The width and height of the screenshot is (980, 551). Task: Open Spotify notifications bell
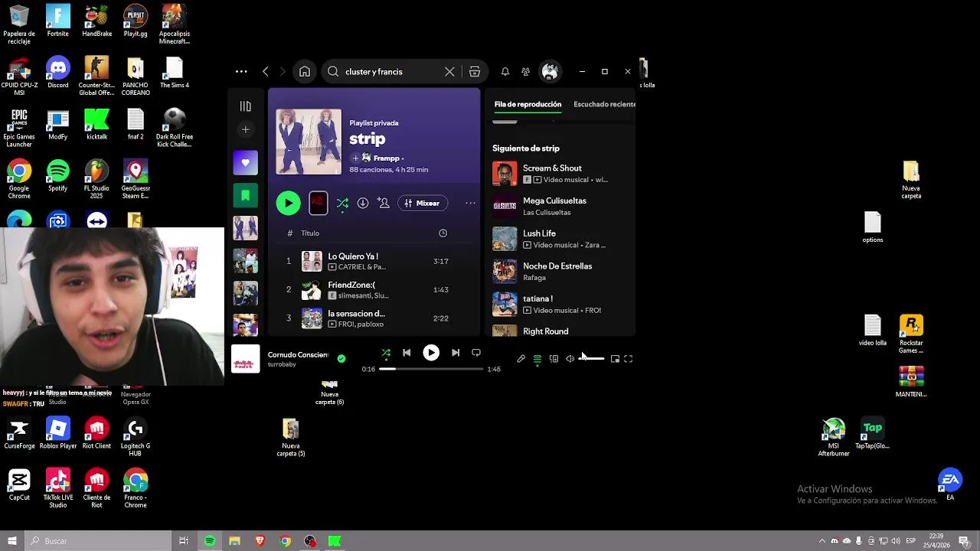pos(505,71)
